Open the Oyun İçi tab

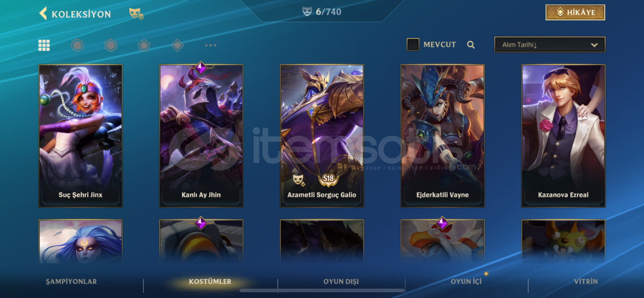tap(466, 281)
